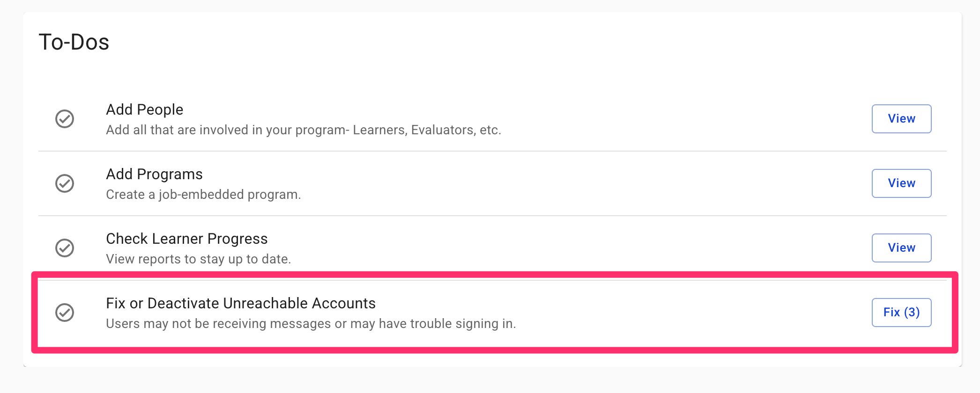Select the Add Programs title
The width and height of the screenshot is (980, 393).
[x=155, y=174]
